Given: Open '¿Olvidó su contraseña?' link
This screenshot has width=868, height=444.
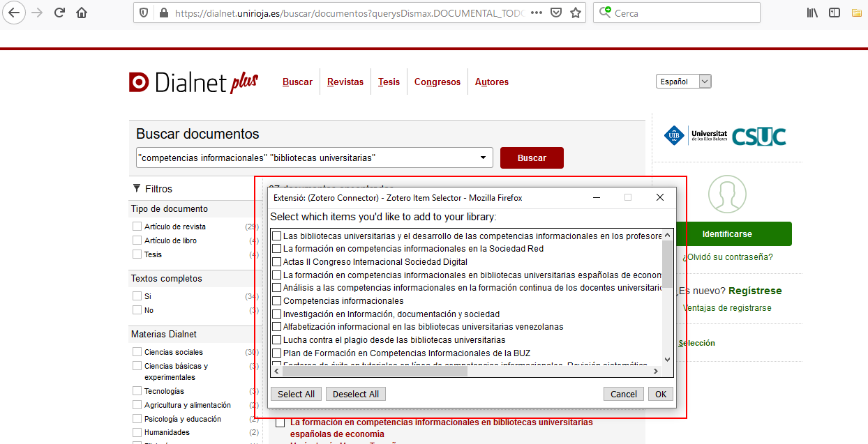Looking at the screenshot, I should tap(728, 257).
